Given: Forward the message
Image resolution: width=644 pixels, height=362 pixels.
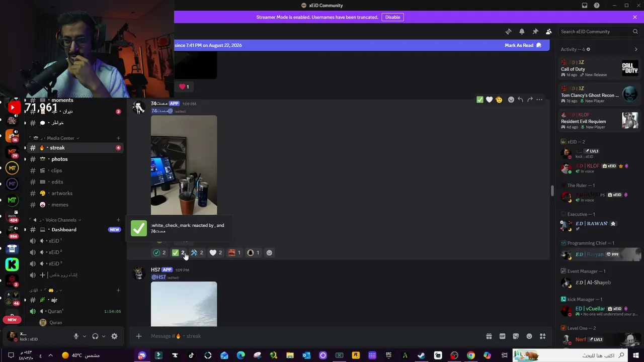Looking at the screenshot, I should [x=530, y=100].
